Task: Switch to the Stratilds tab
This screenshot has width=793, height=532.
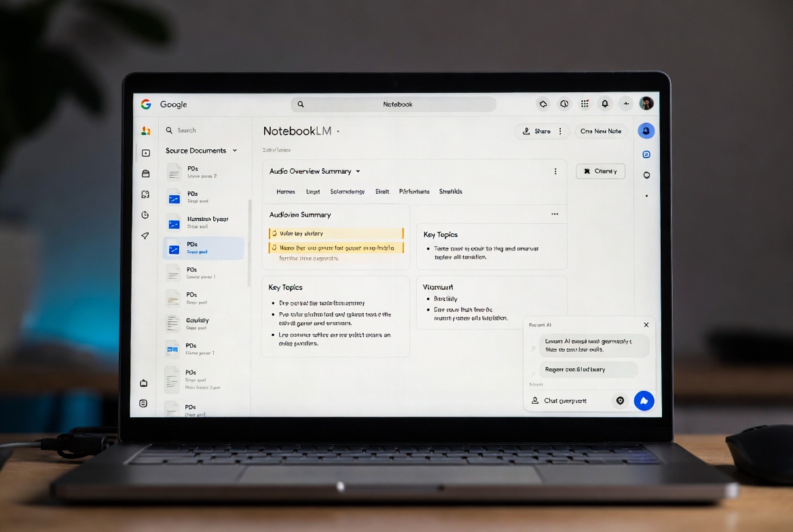Action: (x=451, y=191)
